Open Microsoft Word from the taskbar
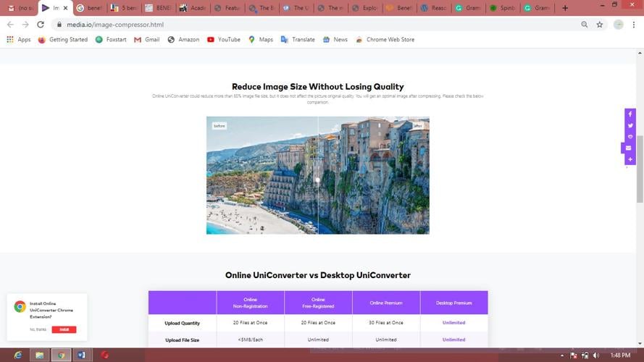The height and width of the screenshot is (362, 644). (x=81, y=355)
